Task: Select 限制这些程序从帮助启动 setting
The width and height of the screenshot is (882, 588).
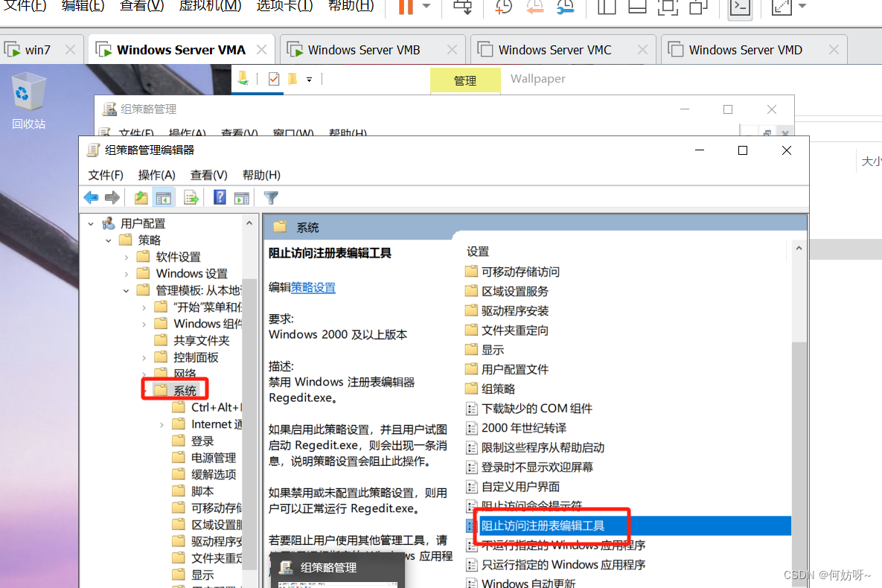Action: pos(543,447)
